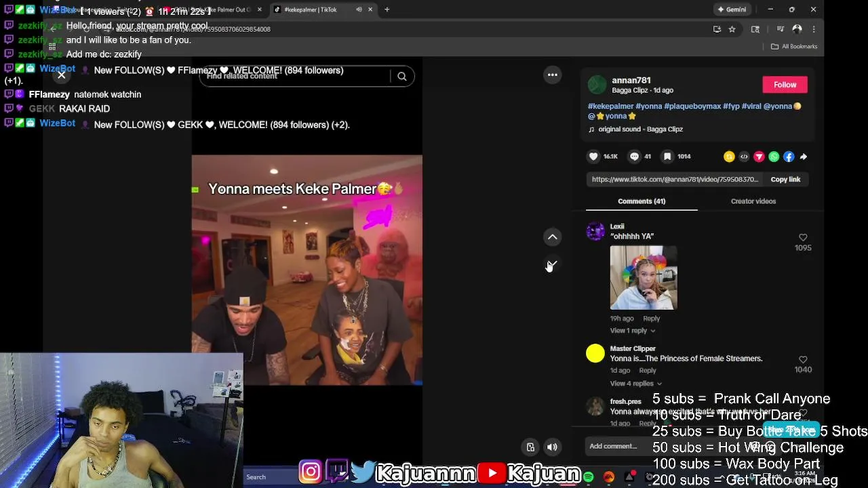868x488 pixels.
Task: Like Master Clipper's comment heart
Action: coord(803,359)
